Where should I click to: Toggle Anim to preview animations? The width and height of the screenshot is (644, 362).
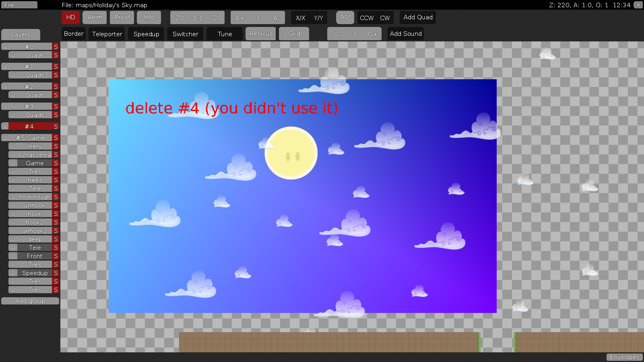[x=95, y=17]
